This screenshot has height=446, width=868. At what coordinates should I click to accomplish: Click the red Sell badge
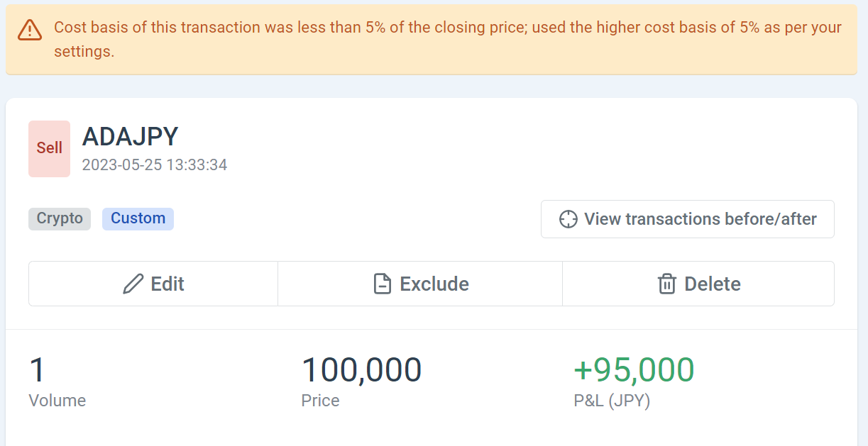click(x=50, y=148)
